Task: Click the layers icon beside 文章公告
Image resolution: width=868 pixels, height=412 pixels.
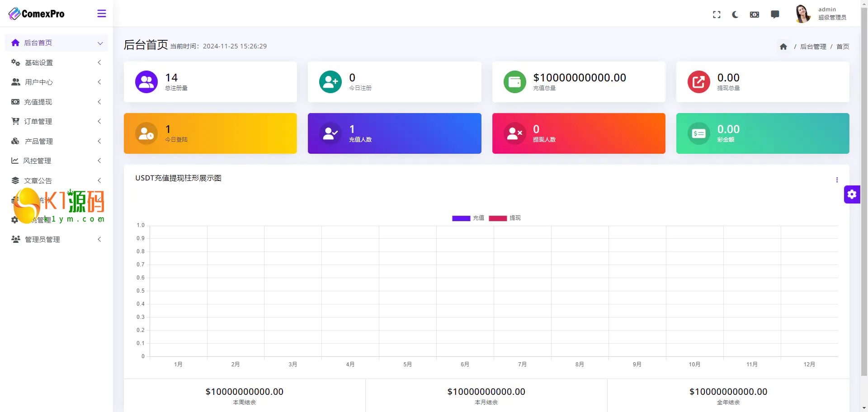Action: click(x=15, y=180)
